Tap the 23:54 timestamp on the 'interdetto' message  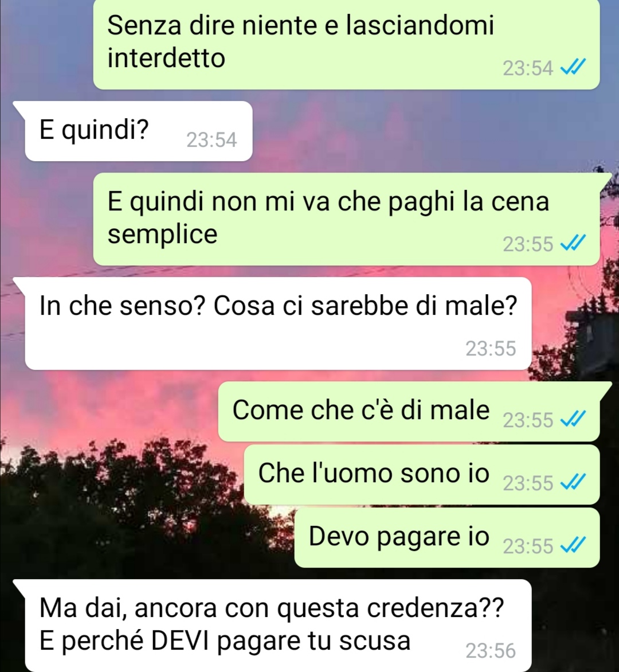(528, 68)
